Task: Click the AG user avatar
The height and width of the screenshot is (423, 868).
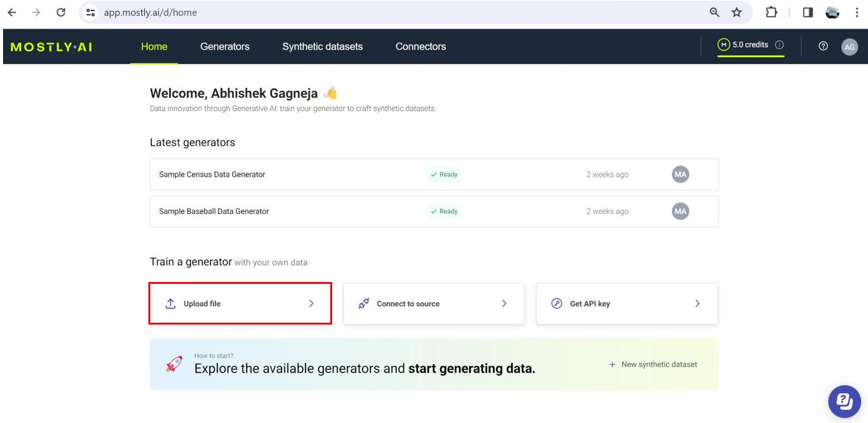Action: [x=849, y=47]
